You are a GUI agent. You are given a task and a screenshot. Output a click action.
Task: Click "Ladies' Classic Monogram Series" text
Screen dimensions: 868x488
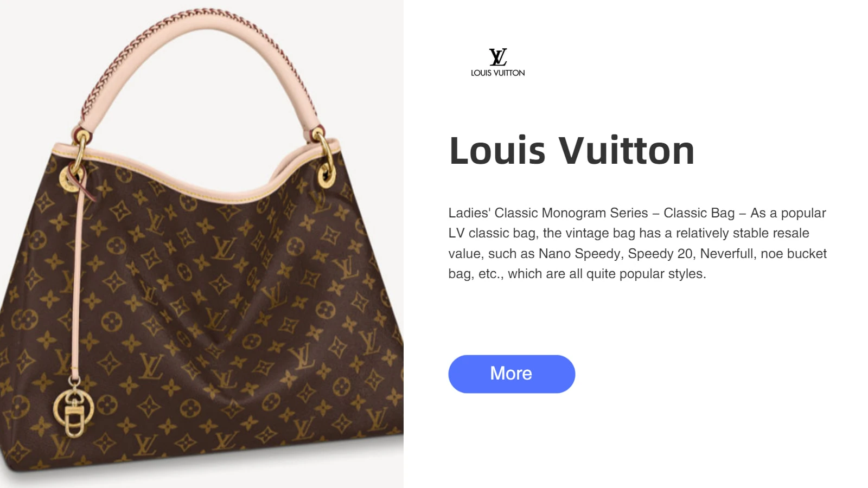coord(548,213)
